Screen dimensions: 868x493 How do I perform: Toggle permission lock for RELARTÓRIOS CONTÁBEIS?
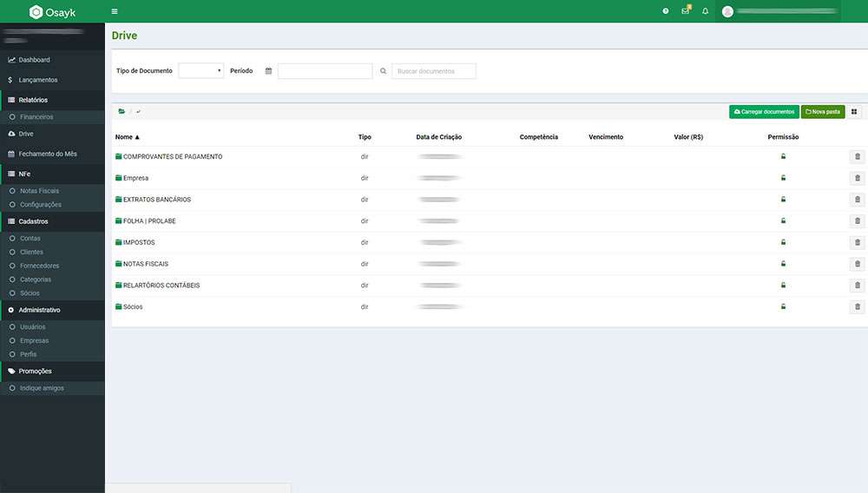point(783,285)
